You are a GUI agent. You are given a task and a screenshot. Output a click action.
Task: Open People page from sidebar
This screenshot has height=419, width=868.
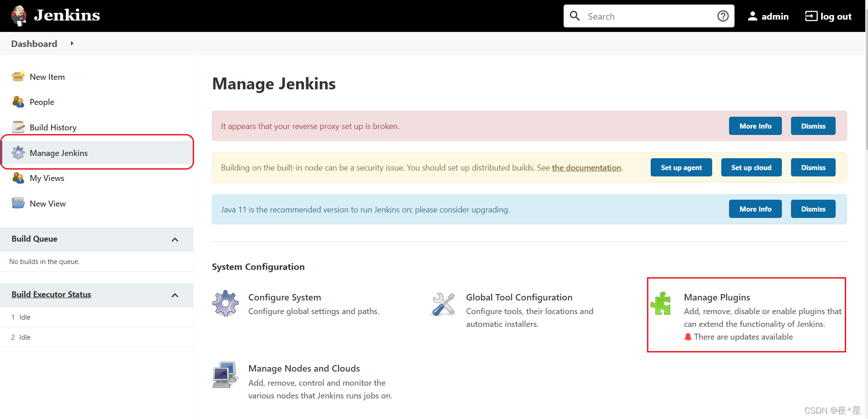(42, 102)
